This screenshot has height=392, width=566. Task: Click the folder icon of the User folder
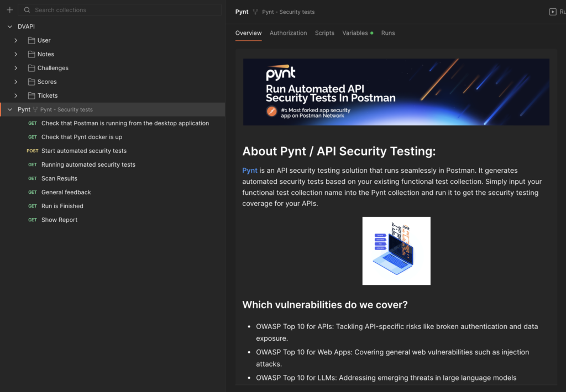pyautogui.click(x=32, y=40)
